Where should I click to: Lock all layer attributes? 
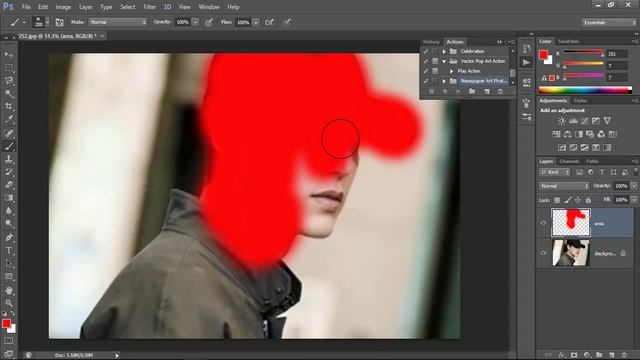click(x=588, y=200)
